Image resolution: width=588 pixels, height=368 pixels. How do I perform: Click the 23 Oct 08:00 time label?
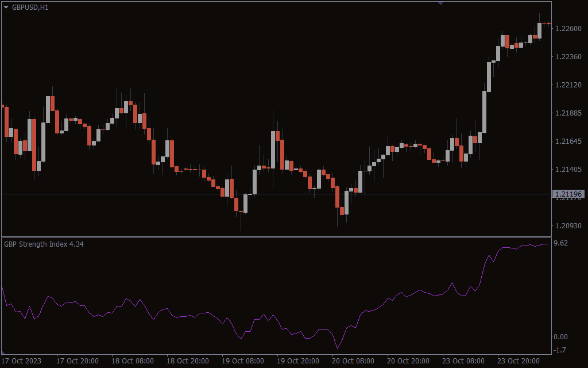[463, 361]
